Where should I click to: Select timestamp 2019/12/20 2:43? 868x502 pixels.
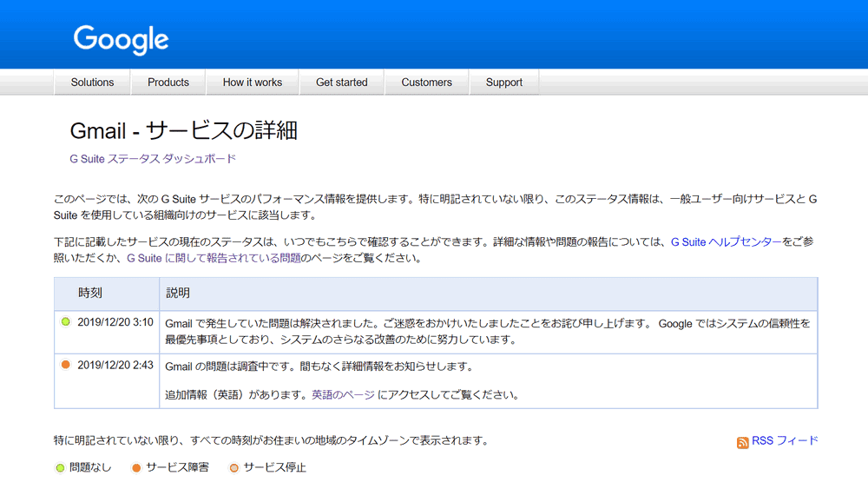(x=115, y=365)
